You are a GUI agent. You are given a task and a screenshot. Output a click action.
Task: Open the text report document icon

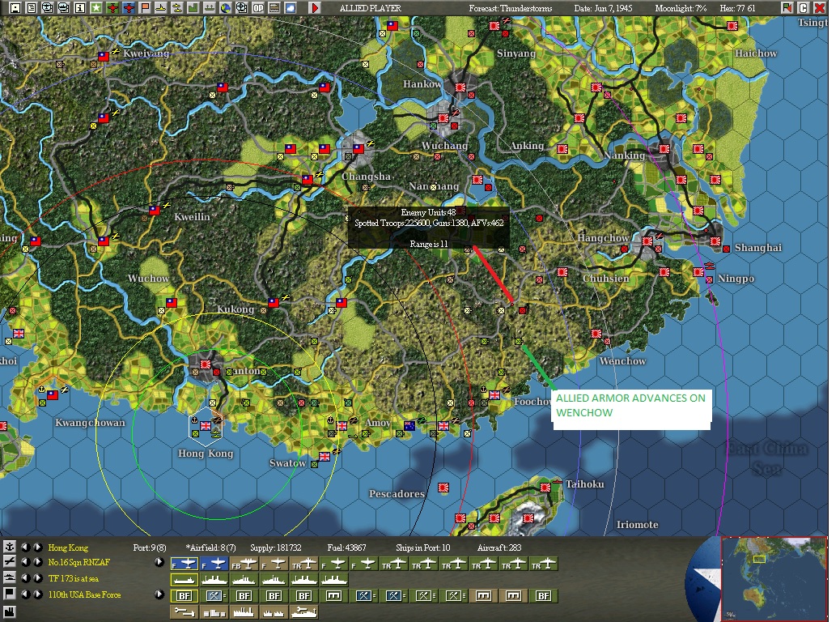tap(31, 8)
